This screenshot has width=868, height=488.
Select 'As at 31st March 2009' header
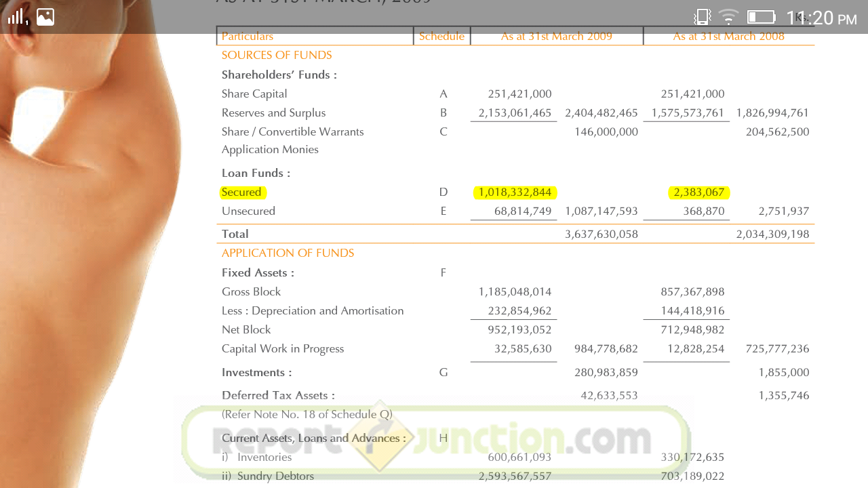(557, 36)
